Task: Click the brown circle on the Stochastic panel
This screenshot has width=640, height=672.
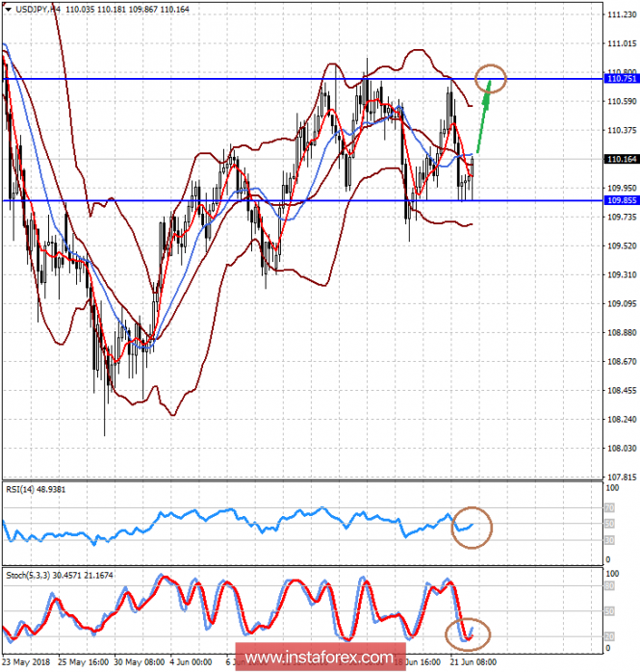Action: [469, 633]
